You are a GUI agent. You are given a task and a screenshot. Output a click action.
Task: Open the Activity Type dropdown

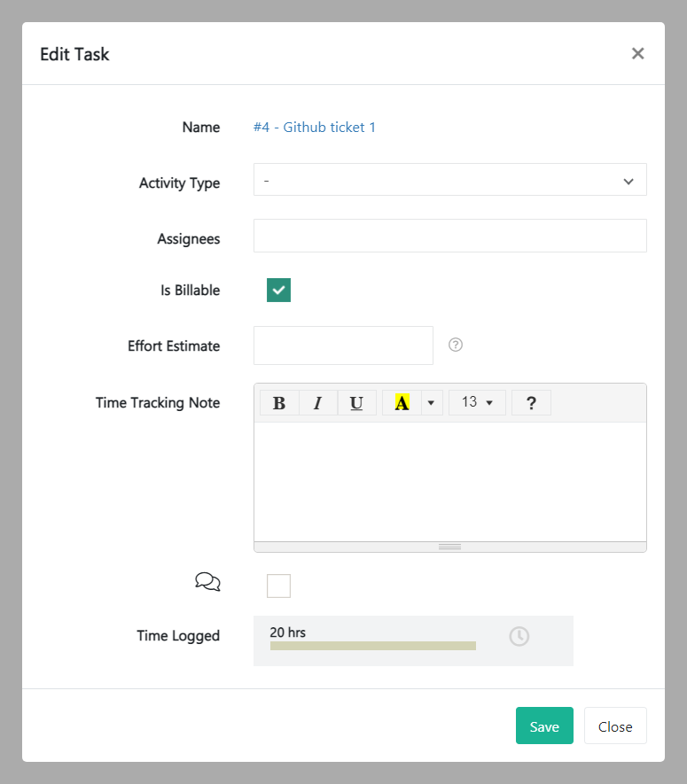coord(449,180)
